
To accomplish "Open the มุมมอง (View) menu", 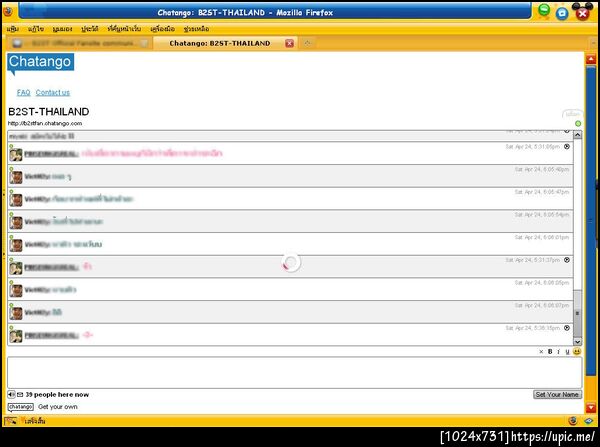I will pos(63,29).
